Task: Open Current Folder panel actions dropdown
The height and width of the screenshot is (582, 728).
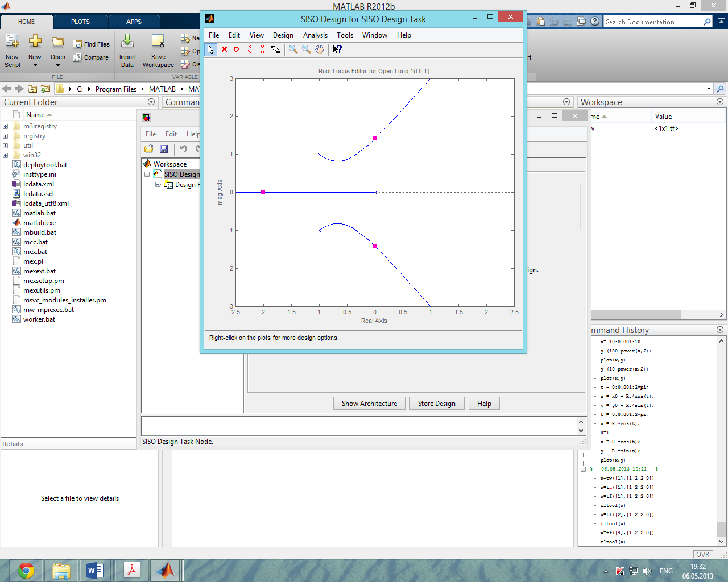Action: pyautogui.click(x=151, y=102)
